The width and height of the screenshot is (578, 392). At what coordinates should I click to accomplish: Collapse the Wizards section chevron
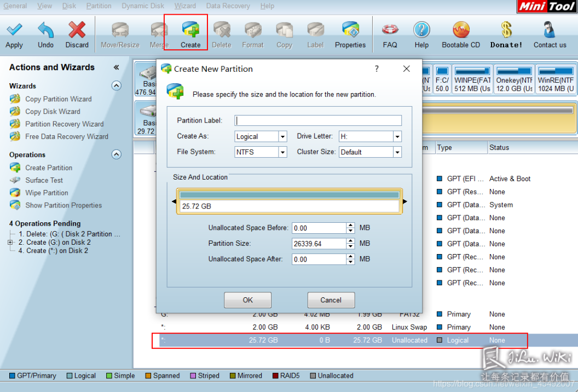(116, 85)
